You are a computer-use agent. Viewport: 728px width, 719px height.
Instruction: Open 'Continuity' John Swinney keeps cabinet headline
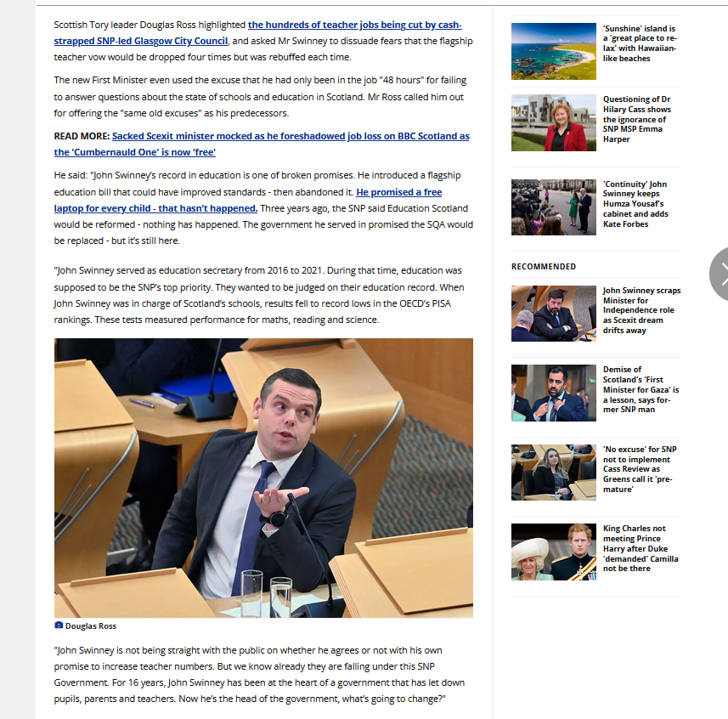[635, 204]
